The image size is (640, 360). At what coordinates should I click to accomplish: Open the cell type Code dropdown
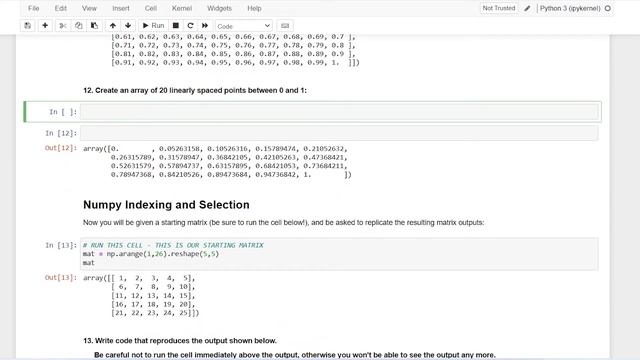244,26
